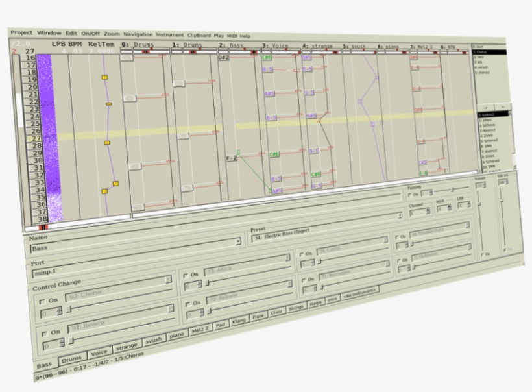The image size is (532, 392).
Task: Switch to the svush instrument tab
Action: pyautogui.click(x=153, y=341)
